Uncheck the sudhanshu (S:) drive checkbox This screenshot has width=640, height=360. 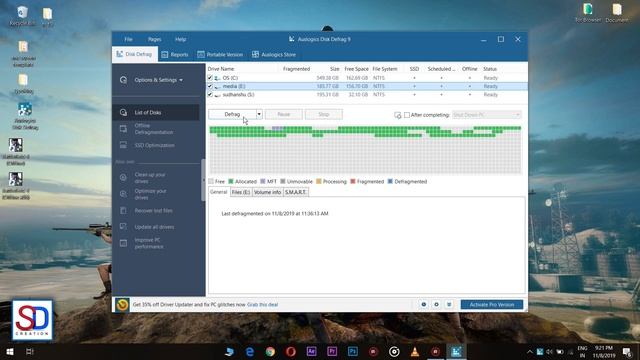pos(210,94)
